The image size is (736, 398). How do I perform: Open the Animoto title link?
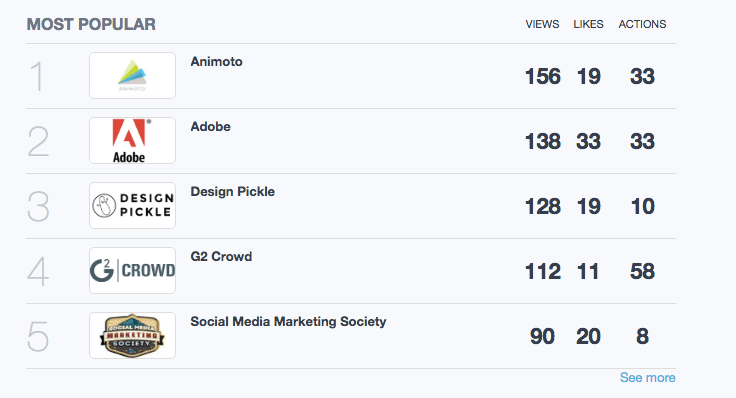coord(216,61)
